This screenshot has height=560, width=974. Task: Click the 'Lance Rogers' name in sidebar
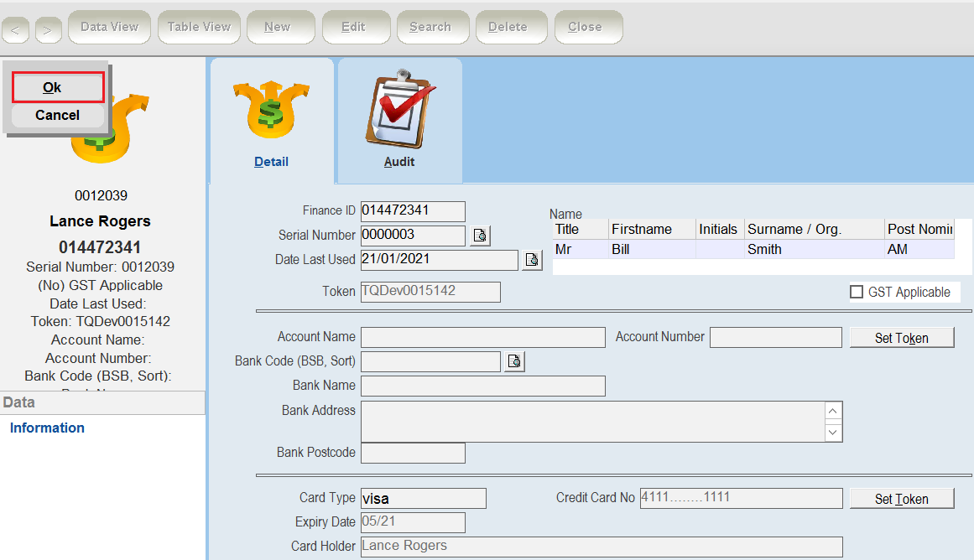tap(100, 221)
